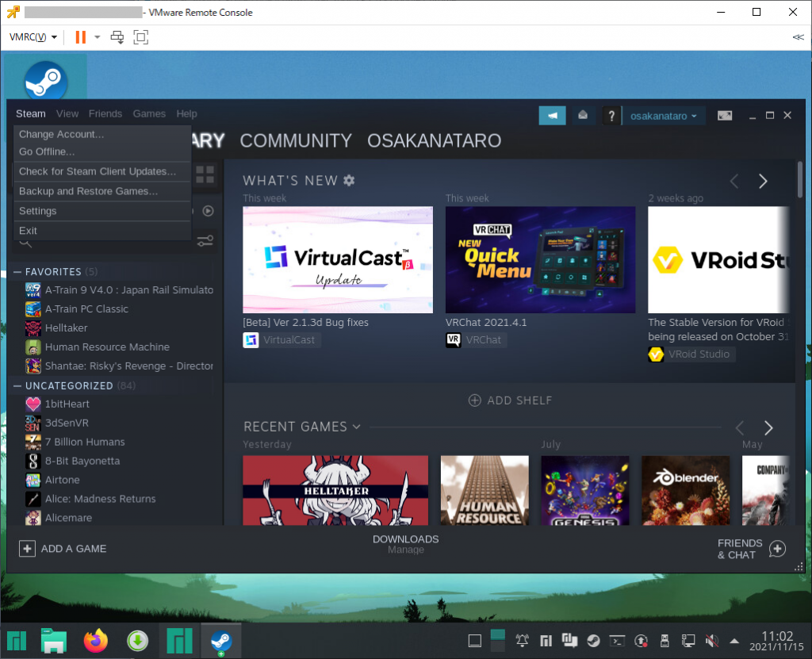812x659 pixels.
Task: Open the VMRC(V) dropdown menu
Action: (x=33, y=36)
